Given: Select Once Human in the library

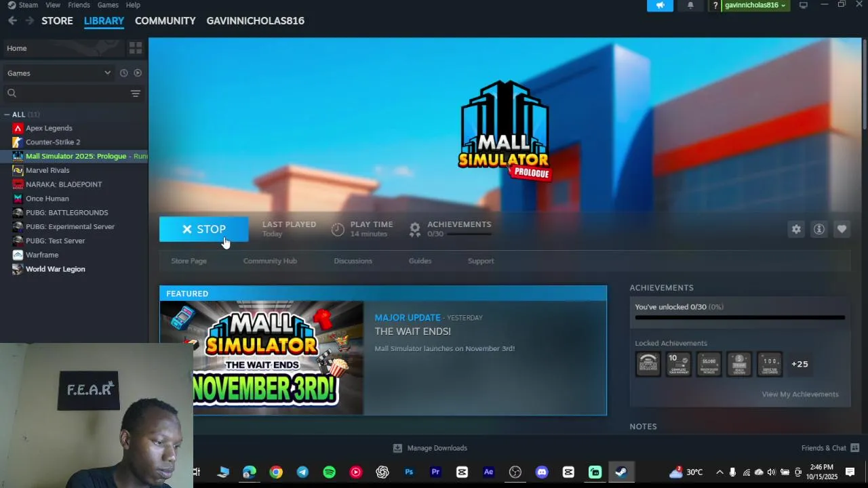Looking at the screenshot, I should 47,199.
